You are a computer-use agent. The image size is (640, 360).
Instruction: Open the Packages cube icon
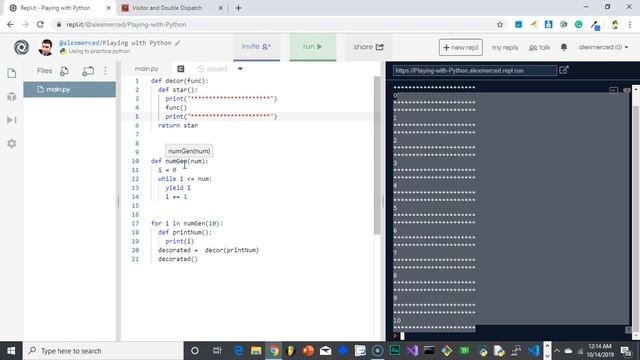point(12,97)
